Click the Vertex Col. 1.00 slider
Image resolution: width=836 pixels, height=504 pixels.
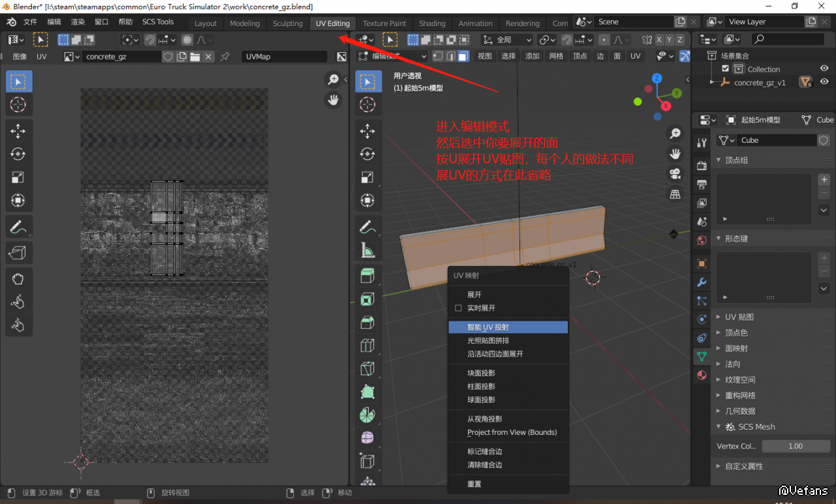(796, 446)
